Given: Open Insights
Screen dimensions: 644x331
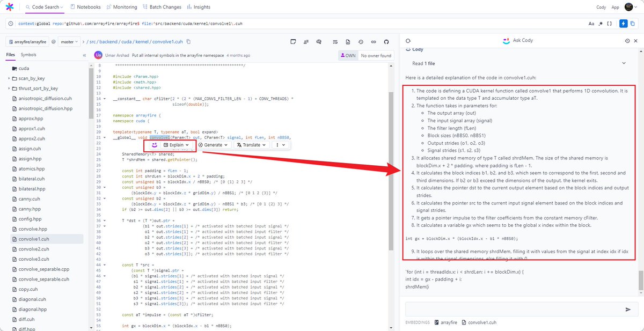Looking at the screenshot, I should click(198, 7).
